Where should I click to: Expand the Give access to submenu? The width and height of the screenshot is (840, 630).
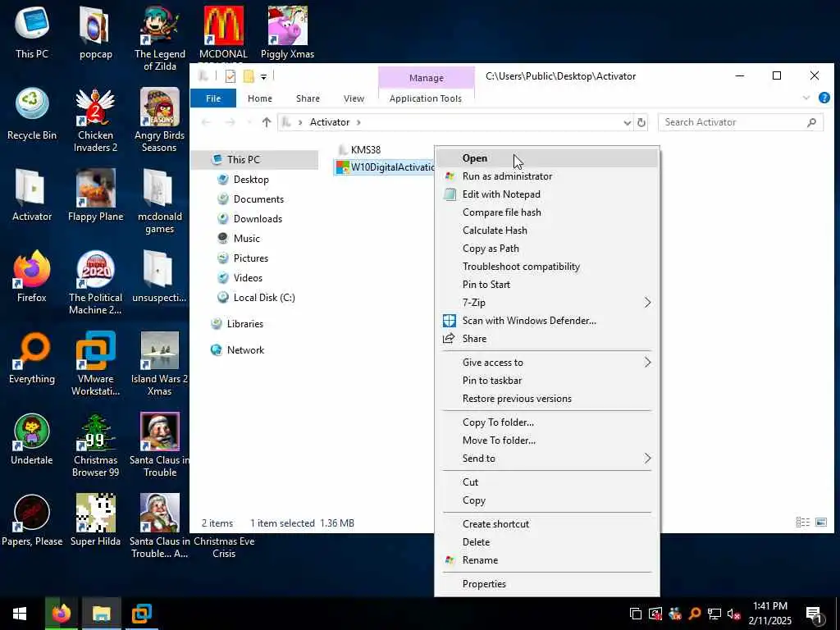[546, 363]
